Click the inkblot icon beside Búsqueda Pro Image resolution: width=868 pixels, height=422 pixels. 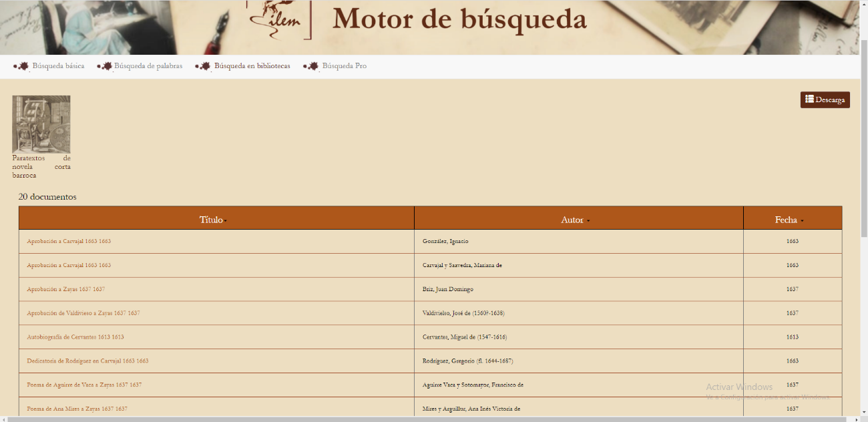tap(313, 66)
